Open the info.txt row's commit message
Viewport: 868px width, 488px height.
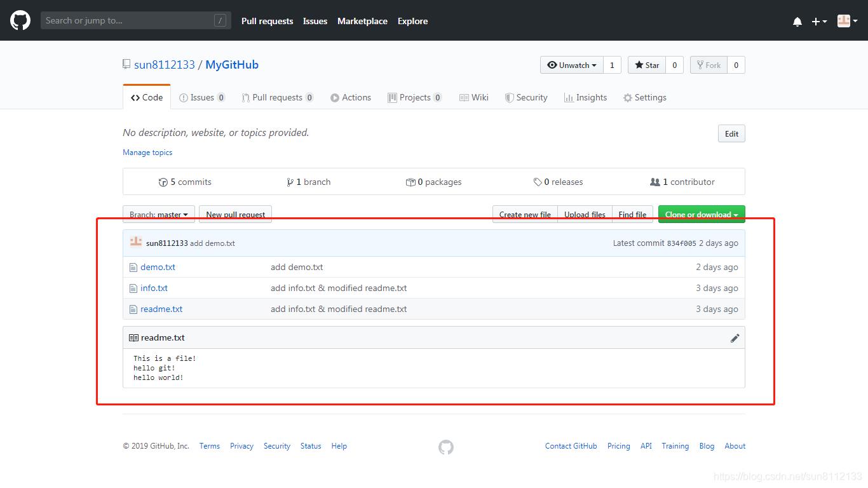coord(339,288)
